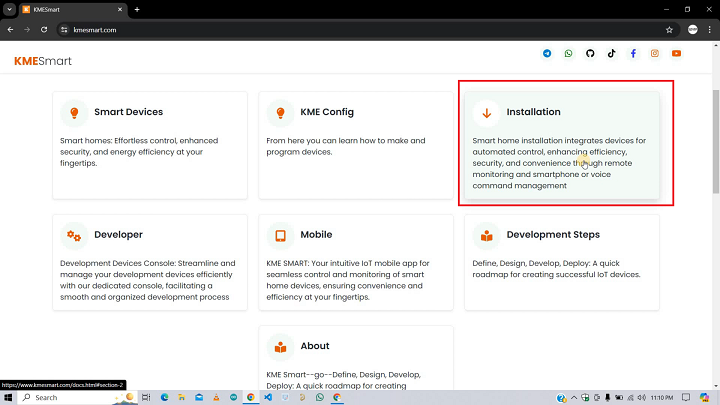This screenshot has height=405, width=720.
Task: Open the Installation card title
Action: (534, 112)
